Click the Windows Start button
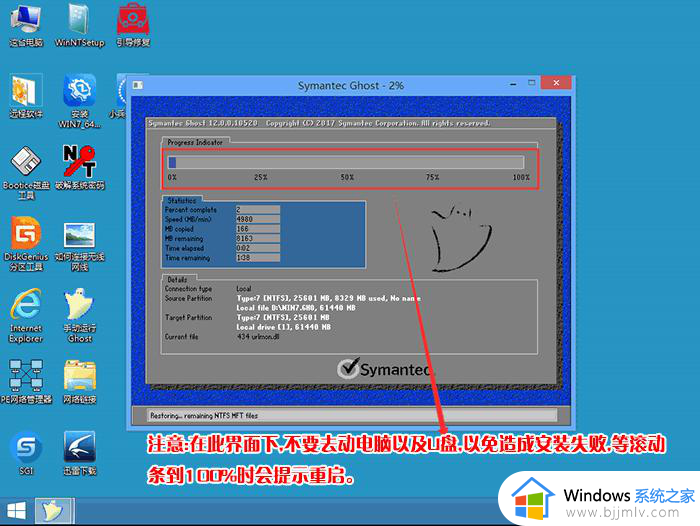 pos(17,511)
